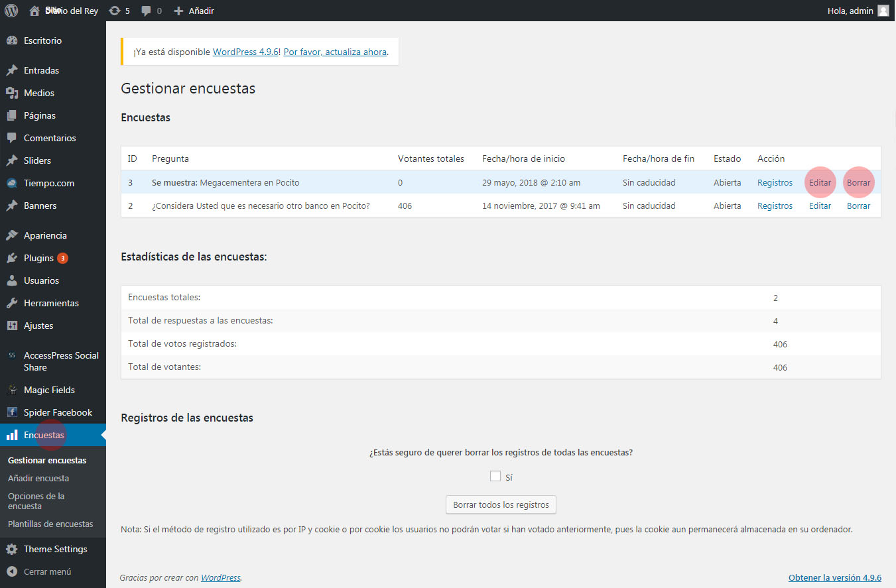
Task: Open the updates icon showing 5
Action: (x=115, y=11)
